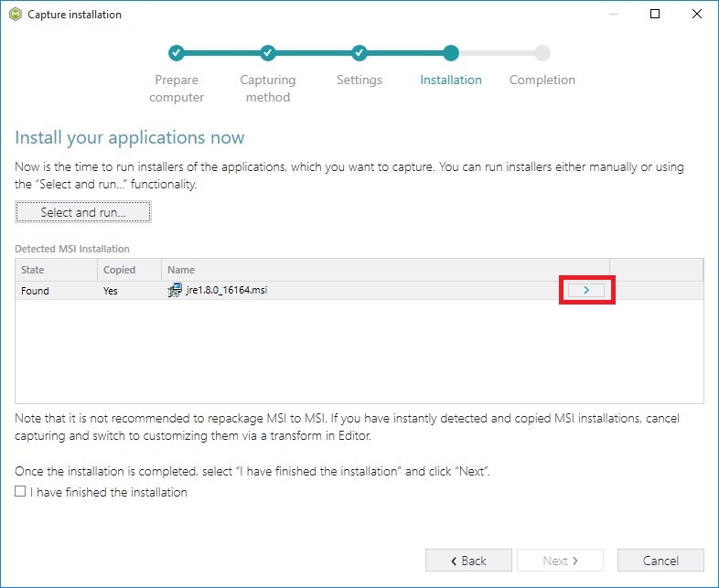719x588 pixels.
Task: Go Back to previous wizard step
Action: [x=468, y=560]
